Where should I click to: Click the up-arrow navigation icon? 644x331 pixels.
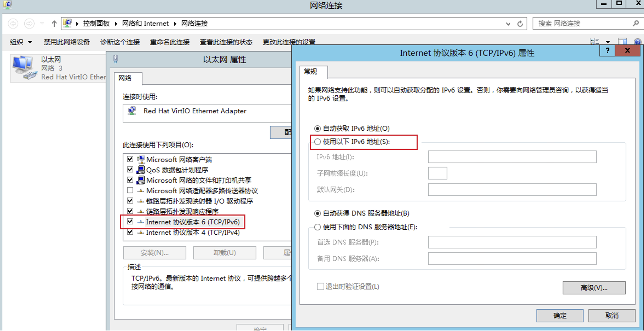(x=54, y=24)
